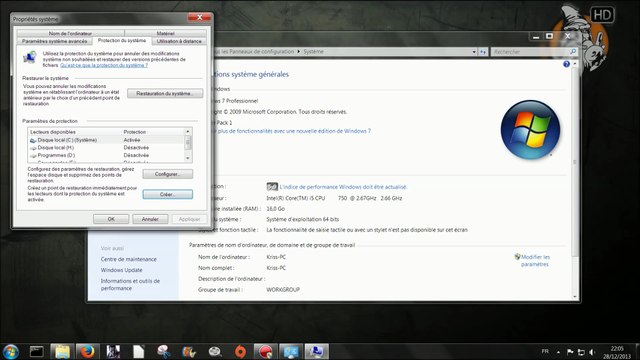This screenshot has width=640, height=360.
Task: Click the red circle recorder taskbar icon
Action: (265, 351)
